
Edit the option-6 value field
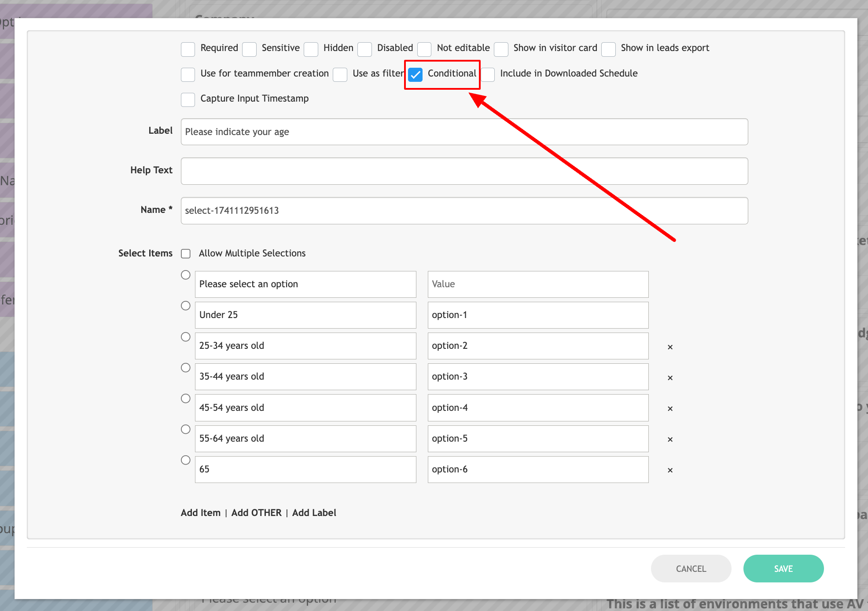(x=537, y=469)
